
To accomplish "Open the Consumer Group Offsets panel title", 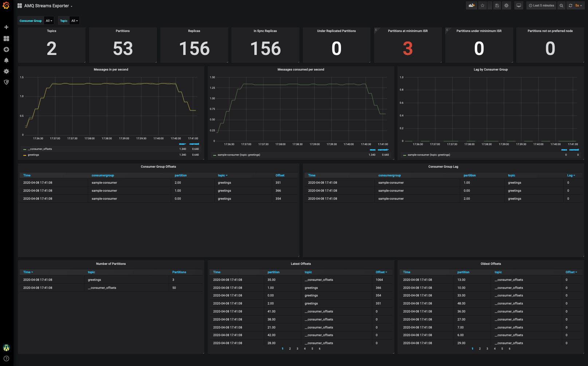I will 158,167.
